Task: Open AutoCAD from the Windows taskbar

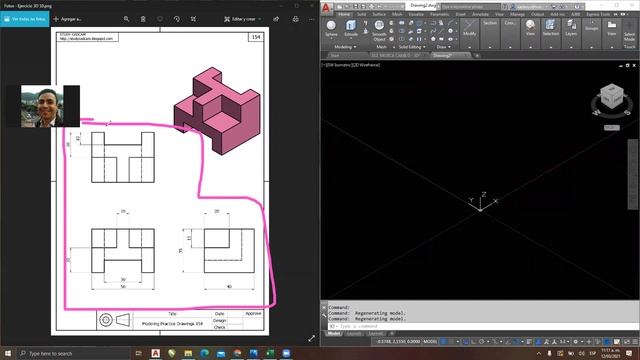Action: click(156, 353)
